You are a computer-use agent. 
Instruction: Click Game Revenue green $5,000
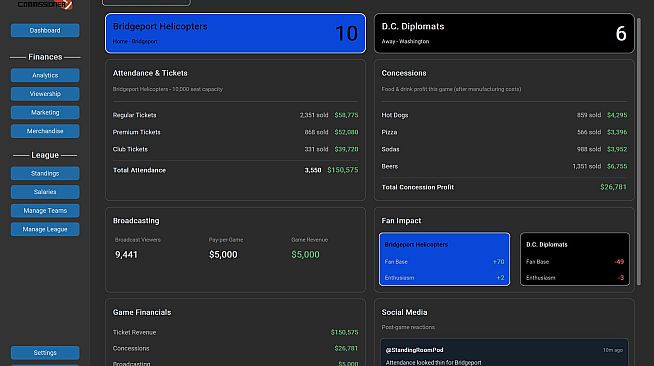[x=305, y=255]
